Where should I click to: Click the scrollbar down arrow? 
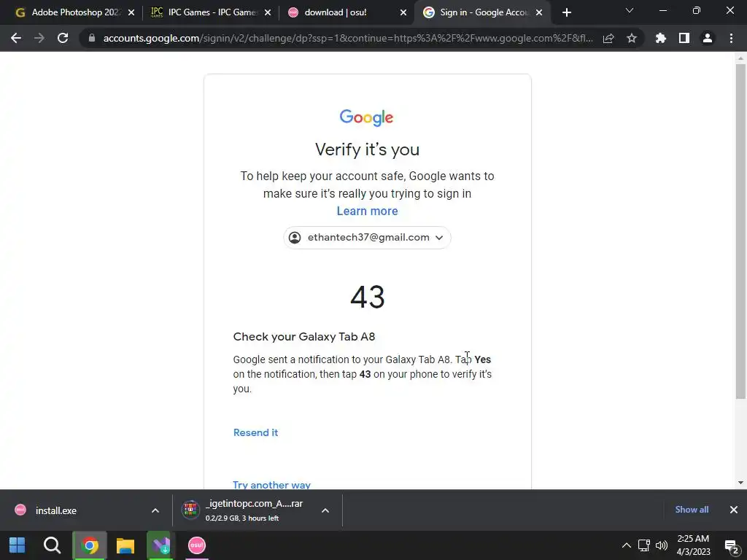point(740,483)
